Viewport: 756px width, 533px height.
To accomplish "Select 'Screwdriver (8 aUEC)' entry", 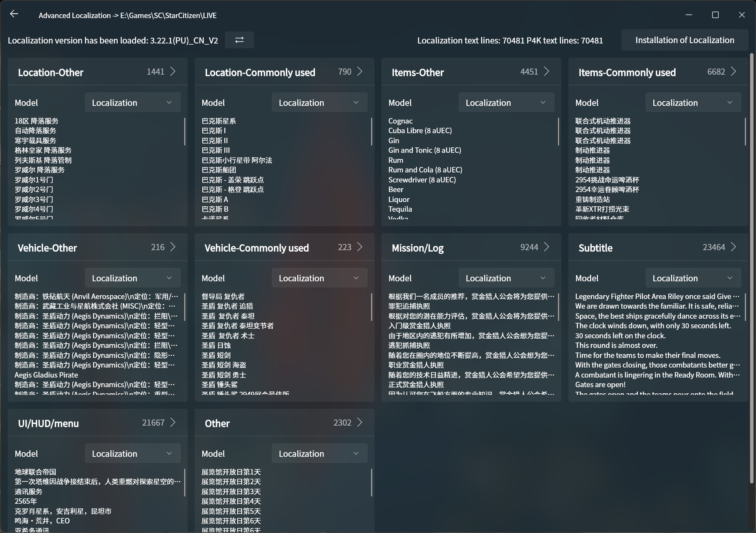I will click(x=422, y=180).
